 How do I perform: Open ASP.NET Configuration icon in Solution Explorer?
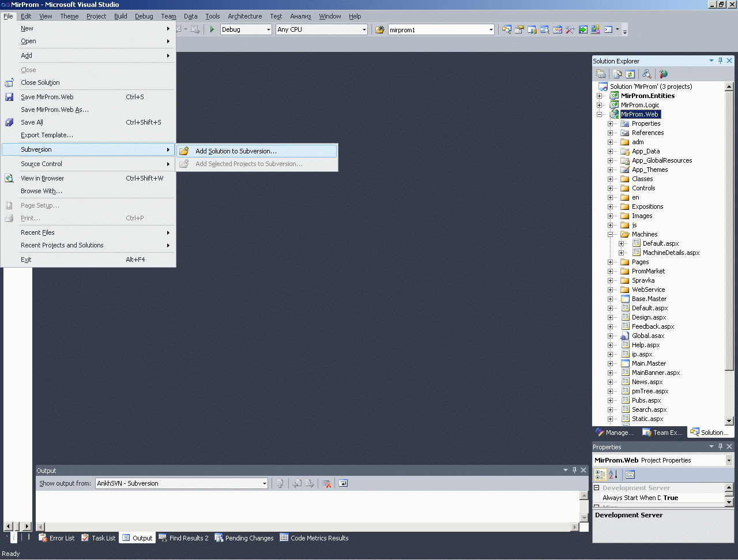click(664, 74)
